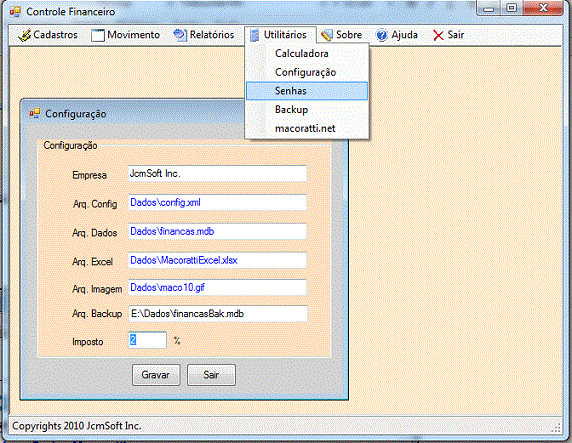Click the Arq. Excel path field
This screenshot has width=572, height=443.
pos(217,260)
